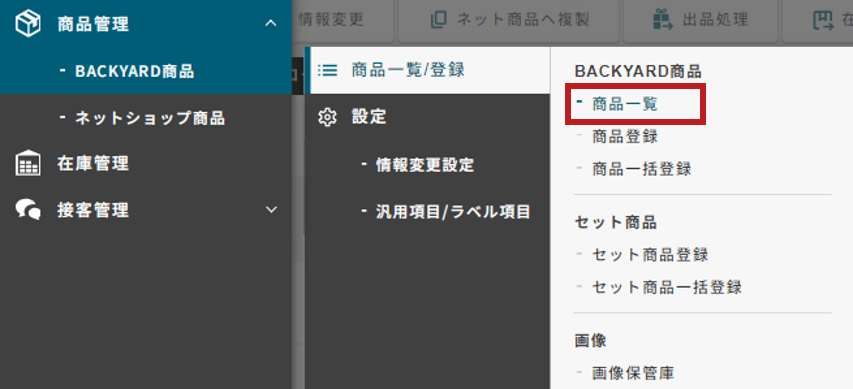Click the 在庫管理 warehouse icon
Viewport: 853px width, 389px height.
(x=28, y=163)
